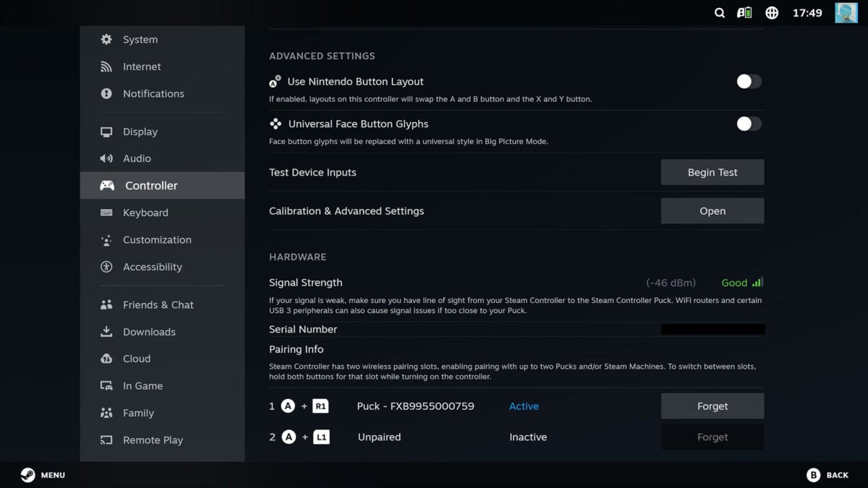Click the A glyph in pairing slot 1

tap(288, 406)
